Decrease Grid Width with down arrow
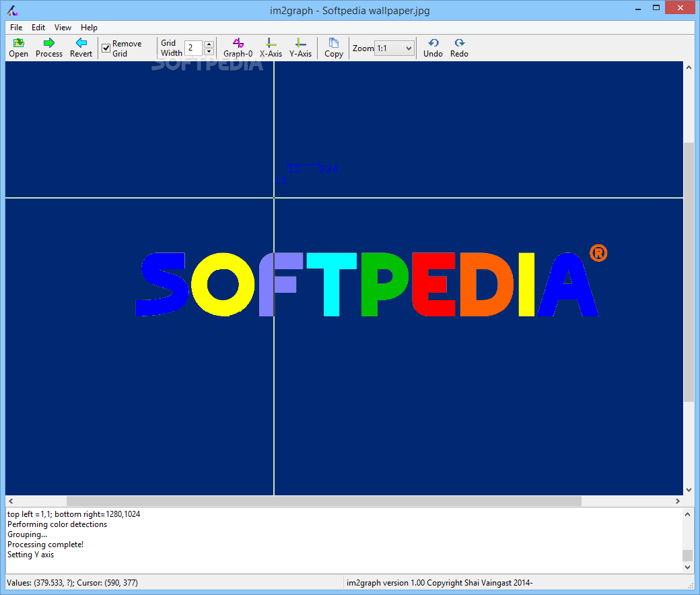 [x=209, y=52]
